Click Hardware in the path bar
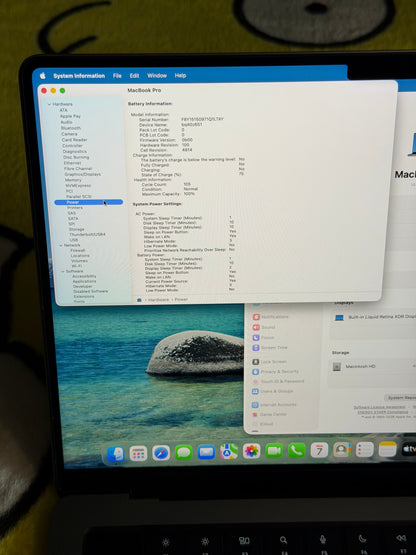This screenshot has width=416, height=555. 158,300
